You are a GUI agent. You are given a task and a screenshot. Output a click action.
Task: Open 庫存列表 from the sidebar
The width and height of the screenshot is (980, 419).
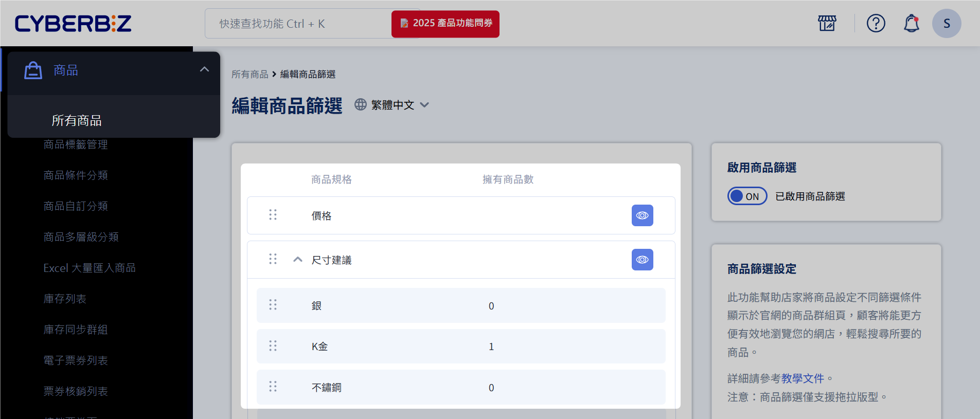(65, 299)
